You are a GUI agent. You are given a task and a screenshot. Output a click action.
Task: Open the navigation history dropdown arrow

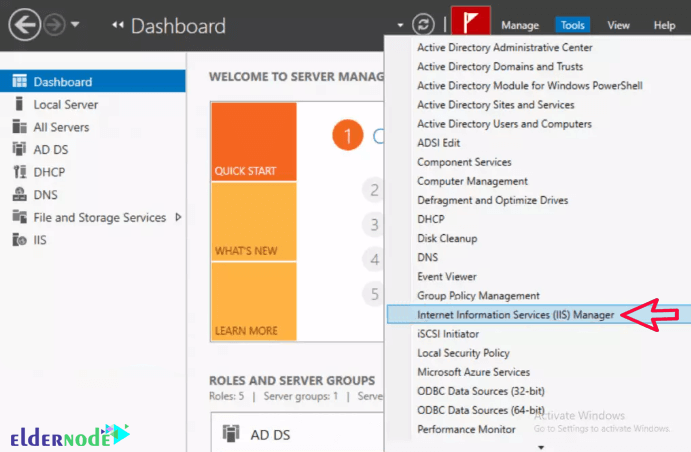coord(75,24)
